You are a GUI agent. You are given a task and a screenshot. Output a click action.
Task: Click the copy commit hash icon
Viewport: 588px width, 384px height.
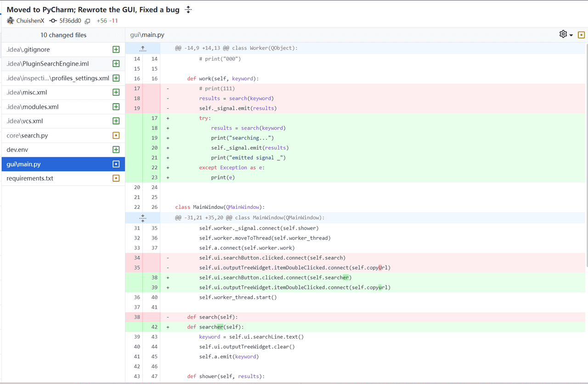pos(87,21)
